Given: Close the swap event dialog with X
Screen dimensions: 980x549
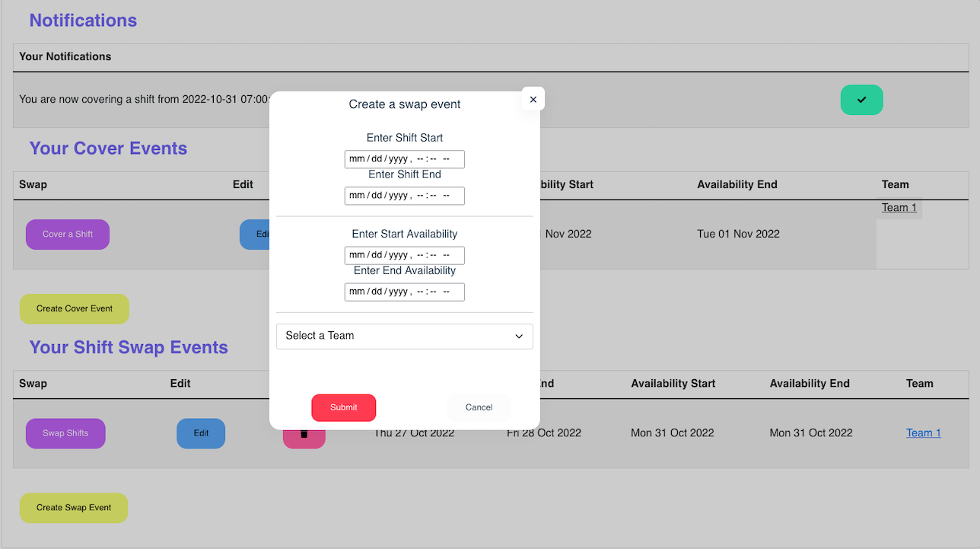Looking at the screenshot, I should pyautogui.click(x=533, y=99).
